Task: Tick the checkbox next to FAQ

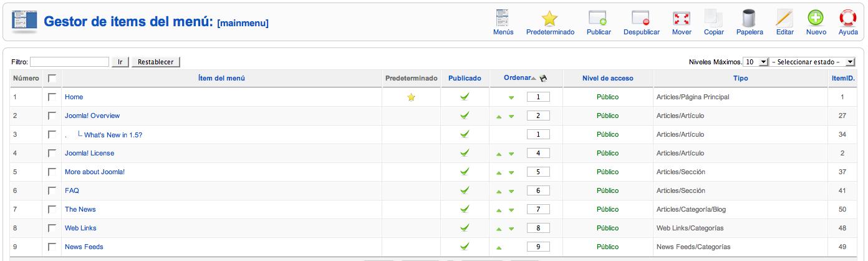Action: [52, 191]
